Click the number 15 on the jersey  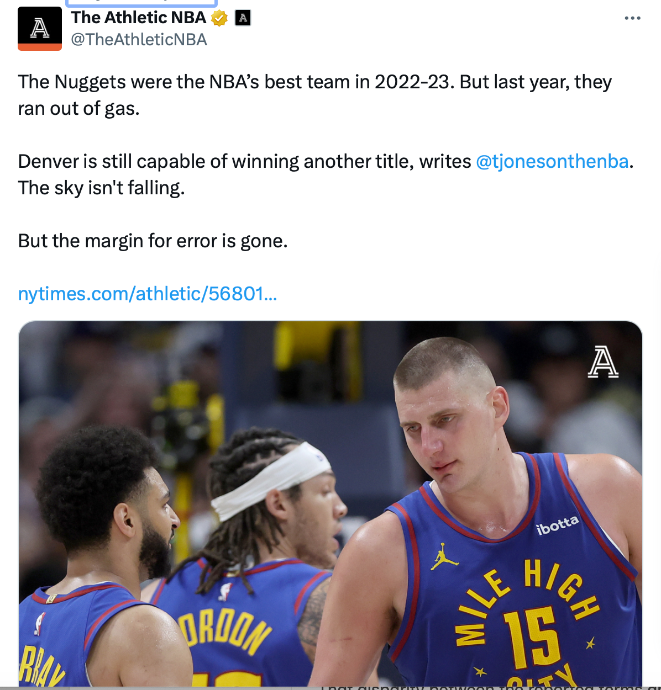532,637
